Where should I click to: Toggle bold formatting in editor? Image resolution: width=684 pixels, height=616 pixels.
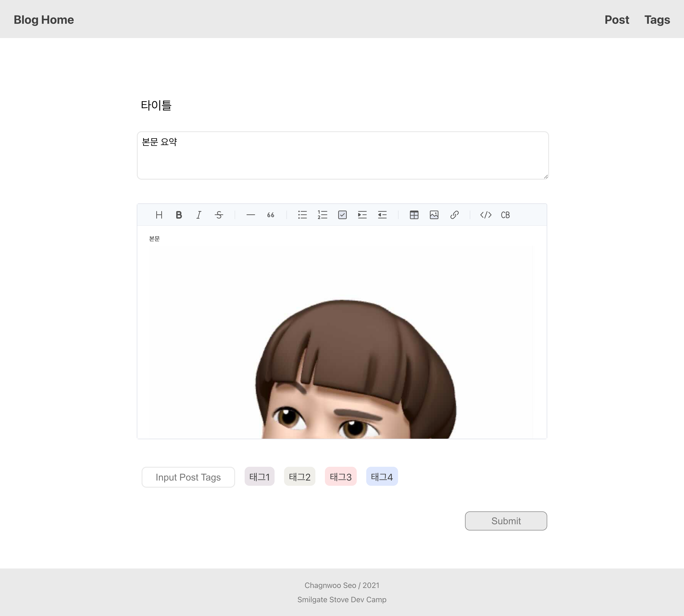[x=179, y=215]
